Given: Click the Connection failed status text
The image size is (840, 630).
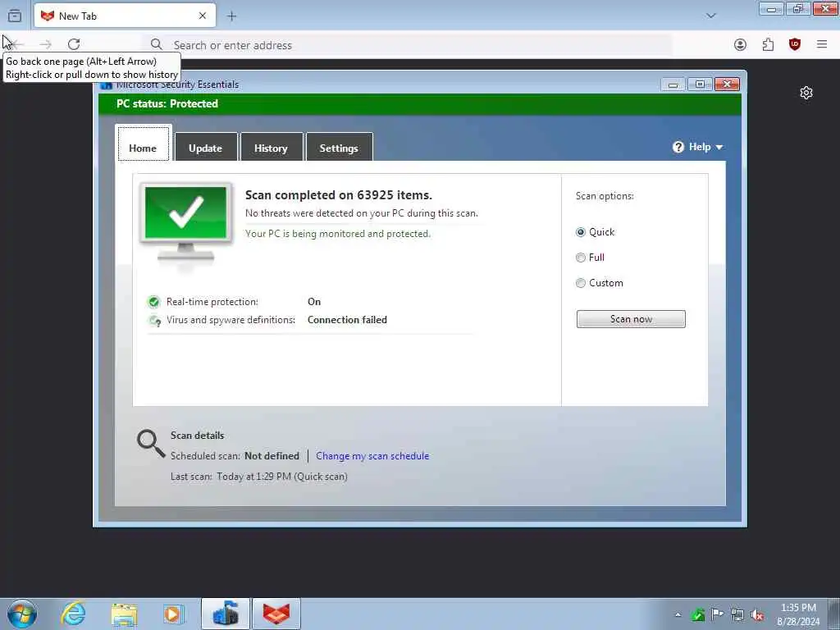Looking at the screenshot, I should pyautogui.click(x=347, y=320).
